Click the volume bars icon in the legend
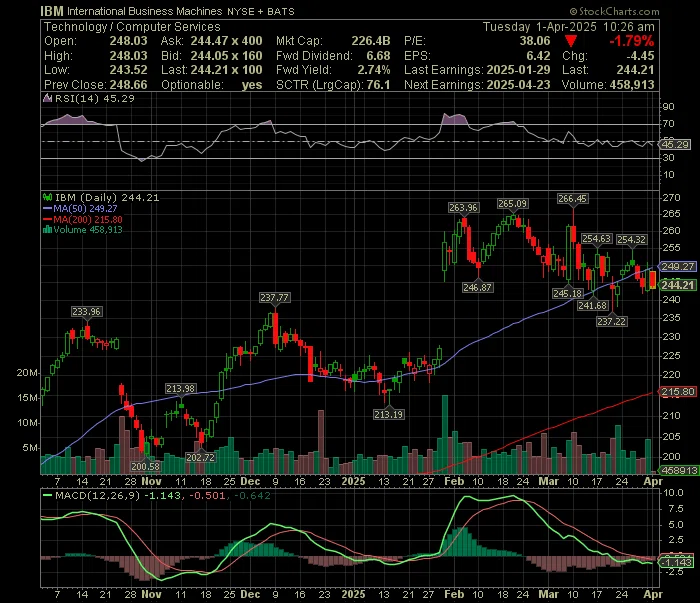The width and height of the screenshot is (700, 603). (x=47, y=230)
